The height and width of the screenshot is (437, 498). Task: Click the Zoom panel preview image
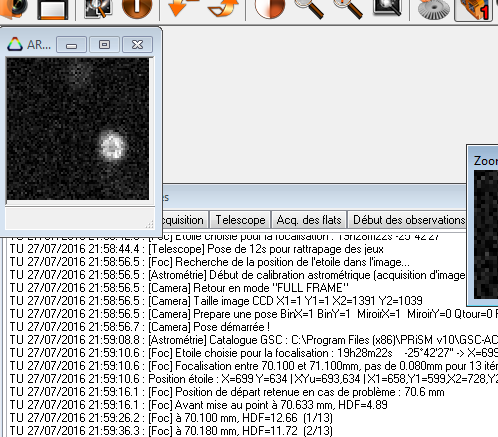click(486, 235)
